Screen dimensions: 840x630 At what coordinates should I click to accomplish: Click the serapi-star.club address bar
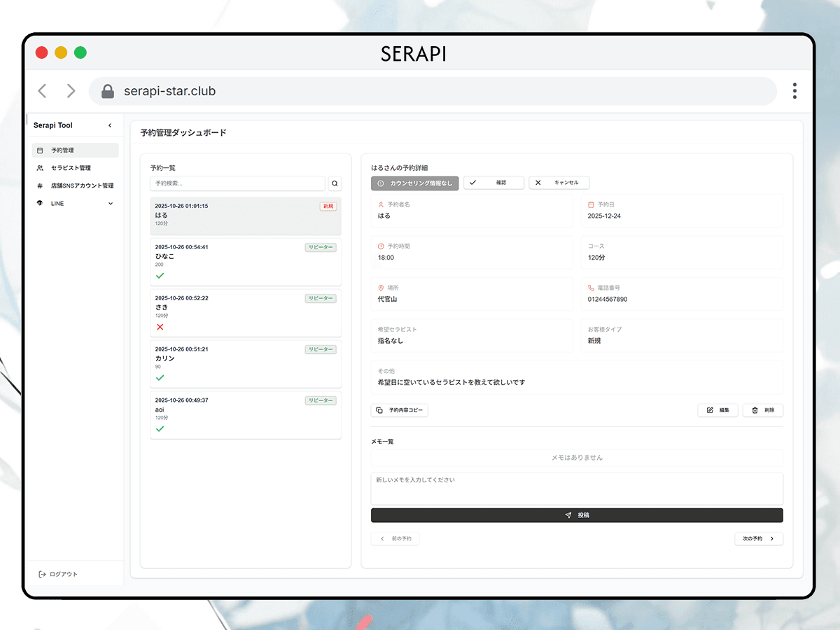coord(433,91)
